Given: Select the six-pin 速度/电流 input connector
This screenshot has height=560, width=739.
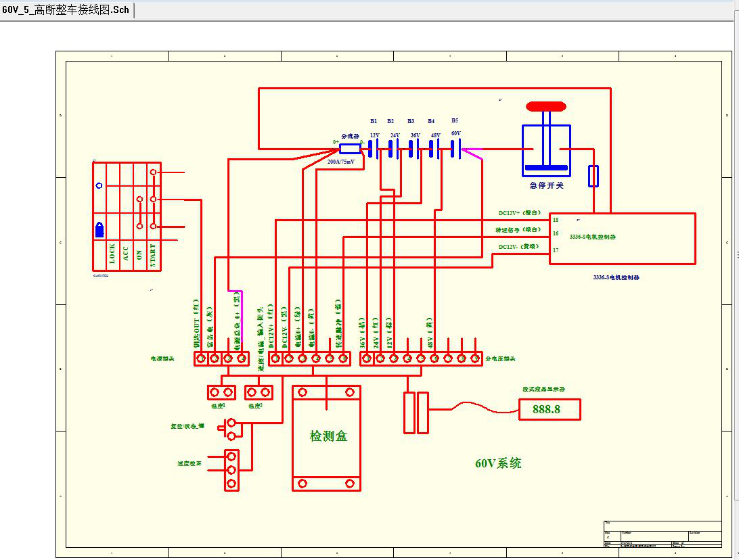Looking at the screenshot, I should (x=309, y=359).
